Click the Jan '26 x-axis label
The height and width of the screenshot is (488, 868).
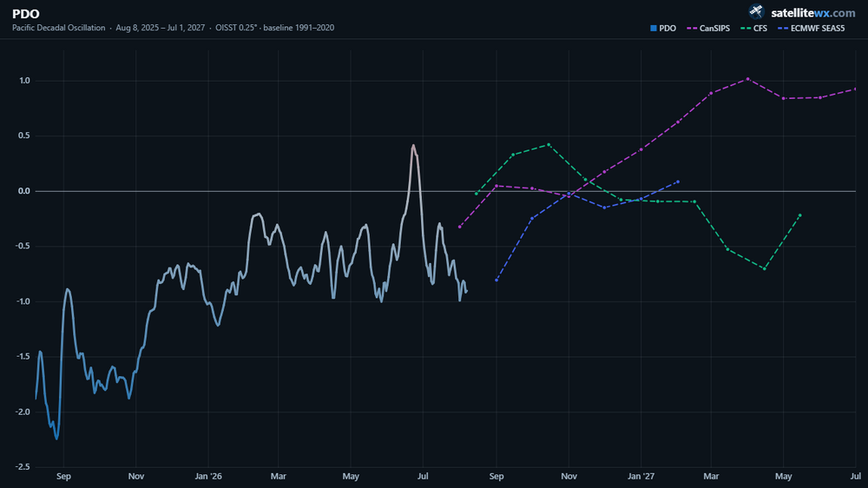tap(208, 477)
